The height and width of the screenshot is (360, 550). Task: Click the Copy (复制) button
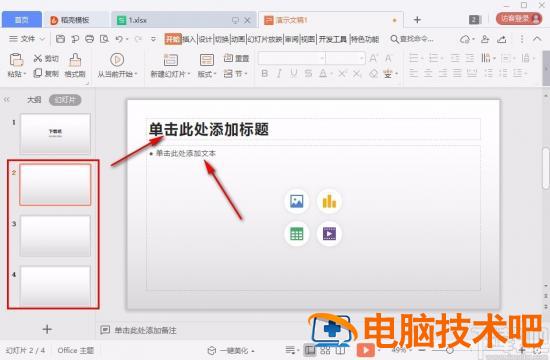[46, 73]
